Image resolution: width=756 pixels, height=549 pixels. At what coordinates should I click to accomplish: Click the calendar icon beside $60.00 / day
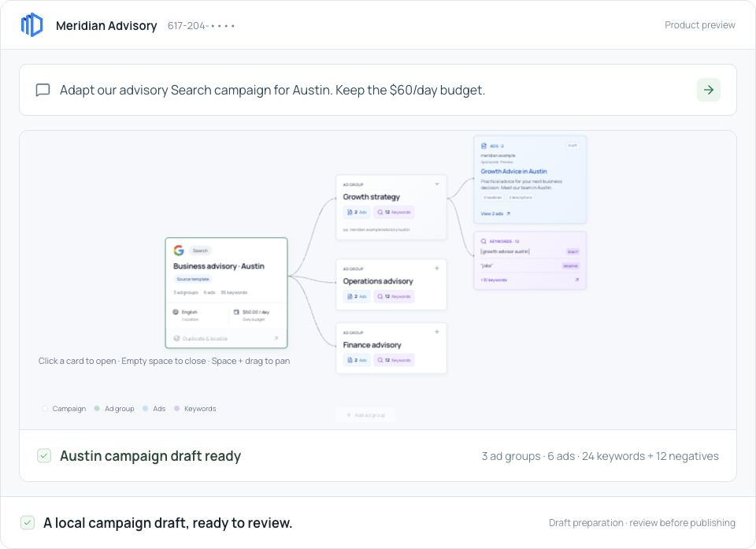pos(236,312)
